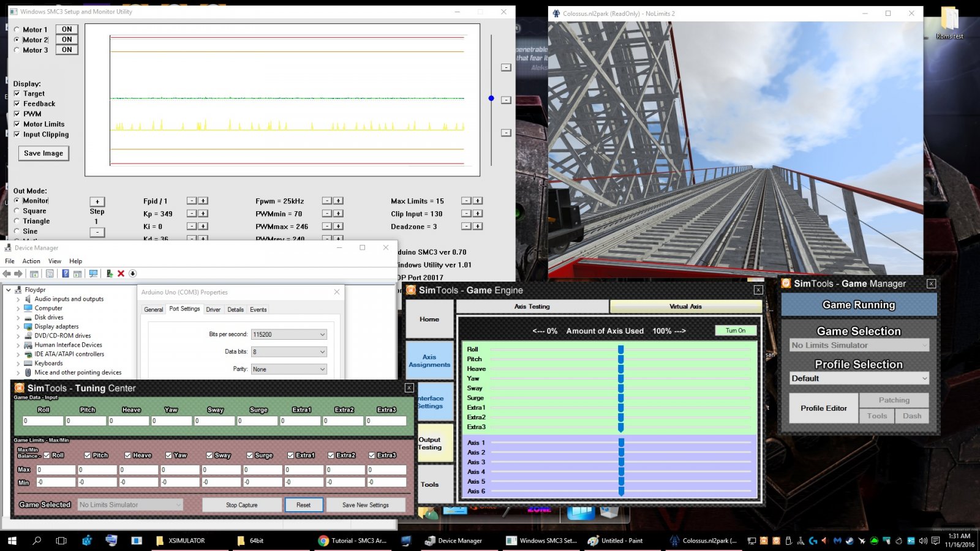Click the update driver icon in Device Manager
Viewport: 980px width, 551px height.
pyautogui.click(x=109, y=274)
